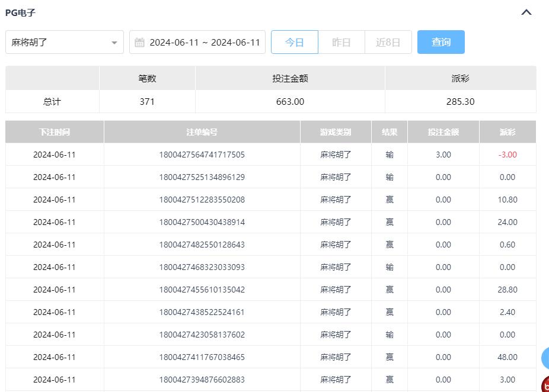
Task: Select the 近8日 filter tab
Action: click(x=388, y=42)
